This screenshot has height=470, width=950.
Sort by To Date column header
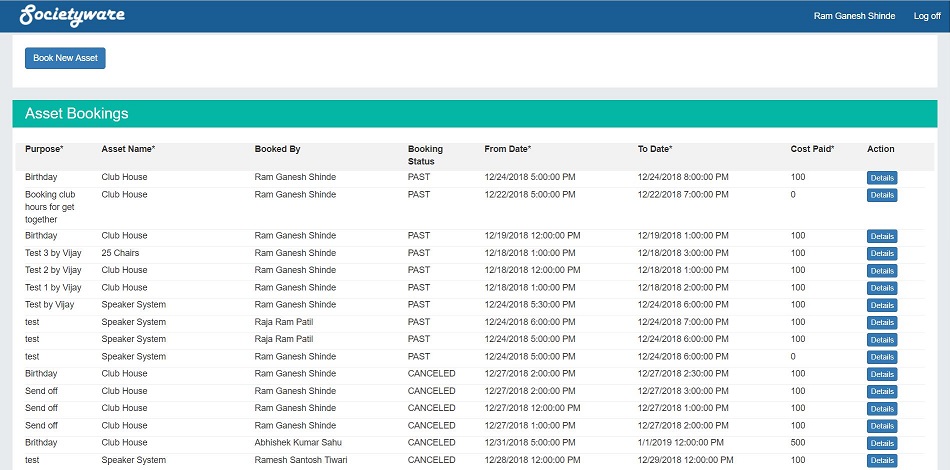(x=655, y=149)
